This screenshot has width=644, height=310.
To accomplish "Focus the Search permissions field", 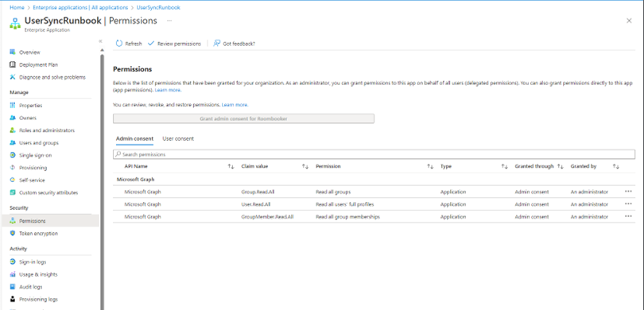I will pos(374,154).
